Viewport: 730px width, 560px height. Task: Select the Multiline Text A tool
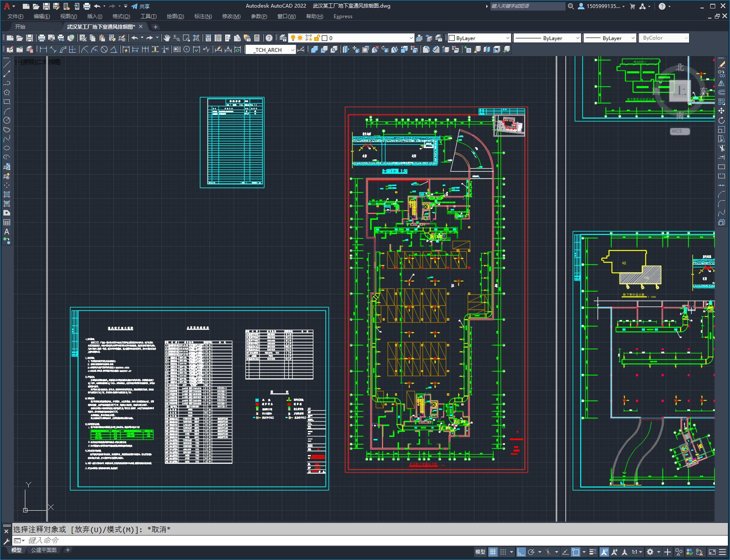point(7,232)
